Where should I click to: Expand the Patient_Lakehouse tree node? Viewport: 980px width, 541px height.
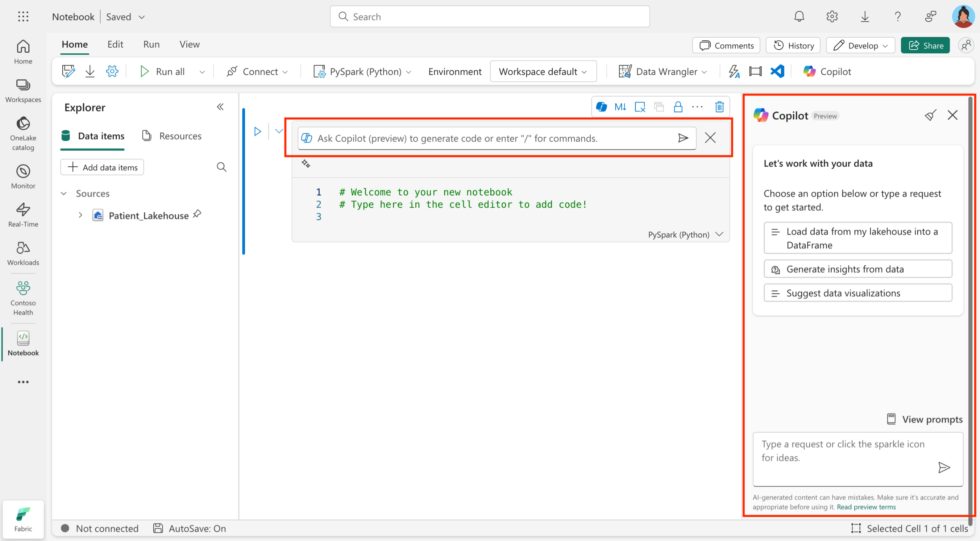click(x=80, y=216)
